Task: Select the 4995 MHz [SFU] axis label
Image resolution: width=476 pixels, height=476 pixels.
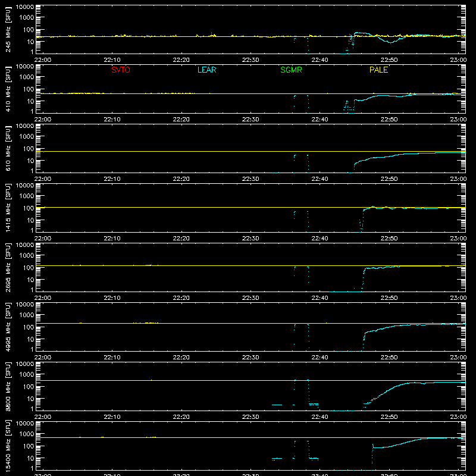Action: 8,327
